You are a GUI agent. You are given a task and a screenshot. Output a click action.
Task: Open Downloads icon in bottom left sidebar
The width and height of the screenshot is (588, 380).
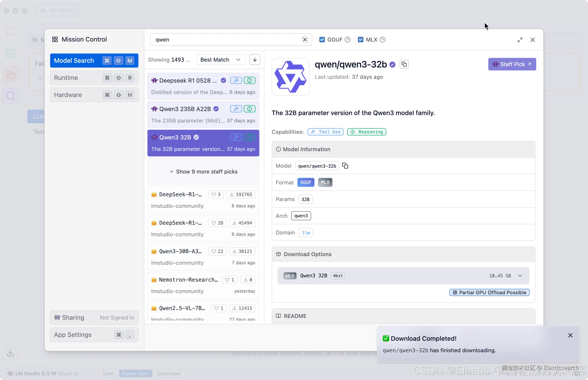tap(10, 353)
